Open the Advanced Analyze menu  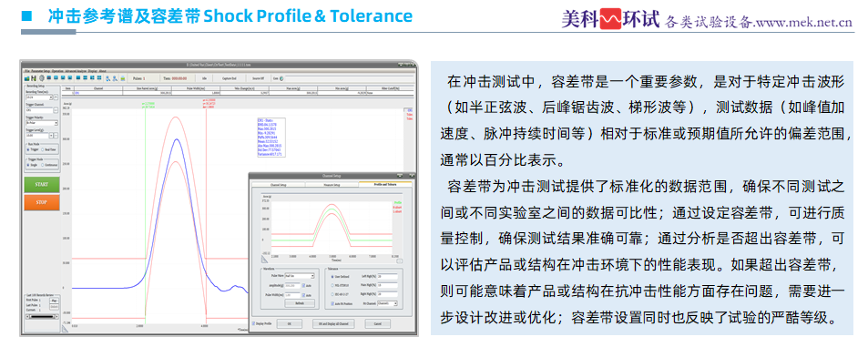(76, 71)
